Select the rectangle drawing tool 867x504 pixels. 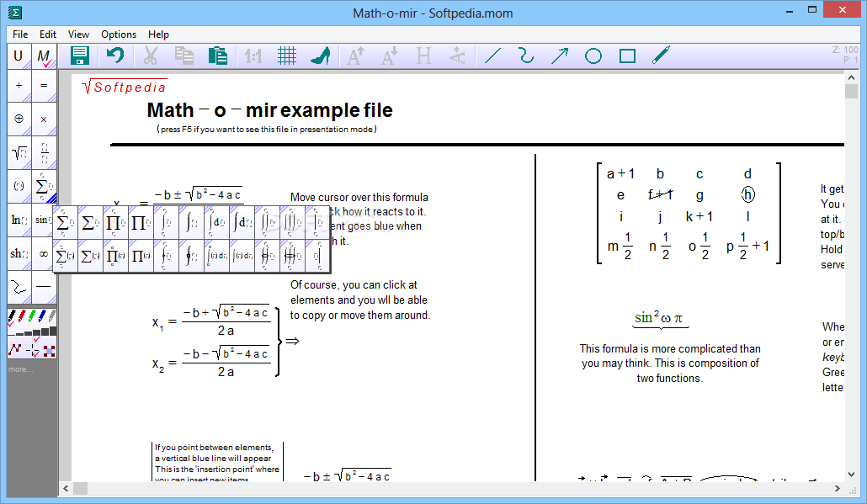pyautogui.click(x=628, y=56)
